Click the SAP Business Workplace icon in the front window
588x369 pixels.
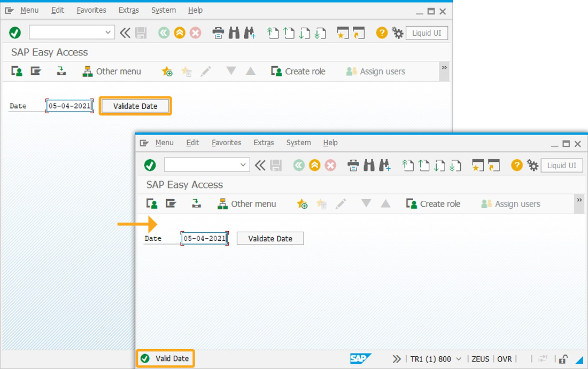(x=196, y=203)
